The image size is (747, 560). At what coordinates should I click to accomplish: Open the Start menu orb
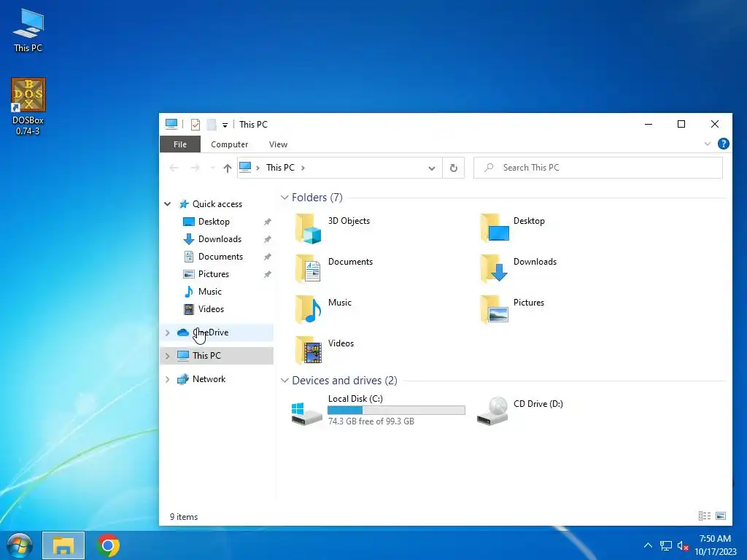coord(20,545)
